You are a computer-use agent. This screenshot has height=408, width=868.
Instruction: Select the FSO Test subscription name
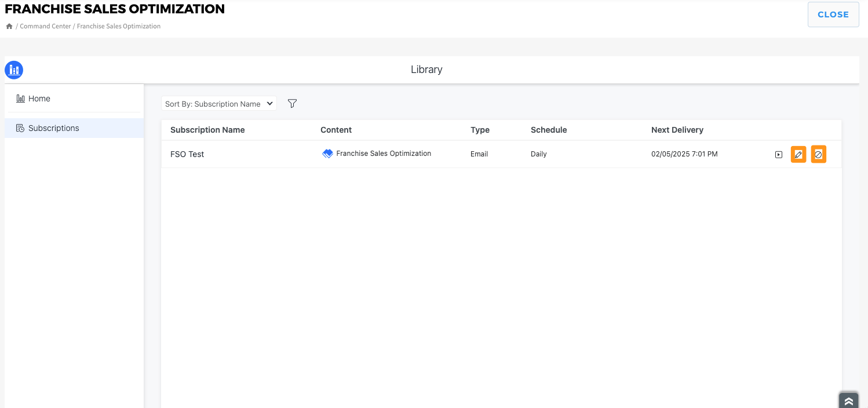tap(187, 154)
